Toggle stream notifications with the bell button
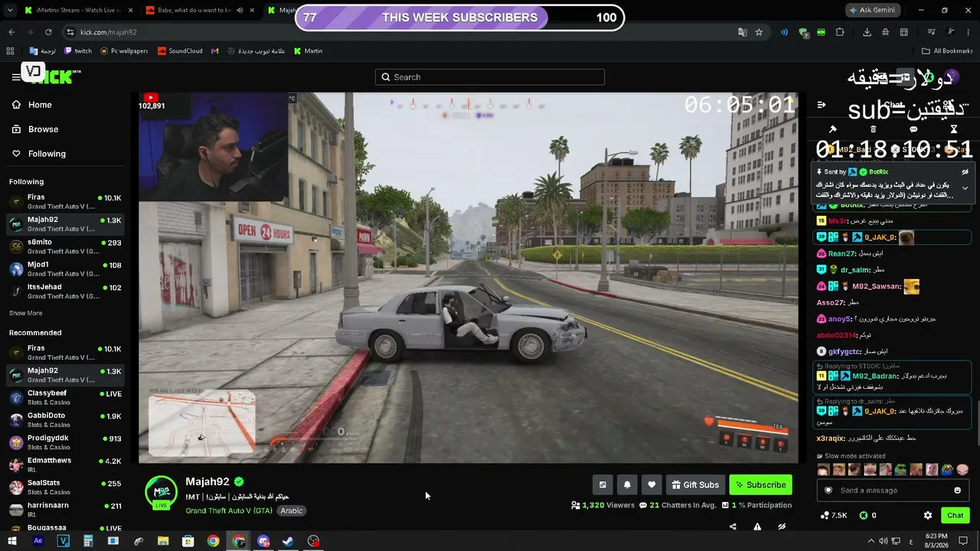Screen dimensions: 980x551 [x=627, y=484]
